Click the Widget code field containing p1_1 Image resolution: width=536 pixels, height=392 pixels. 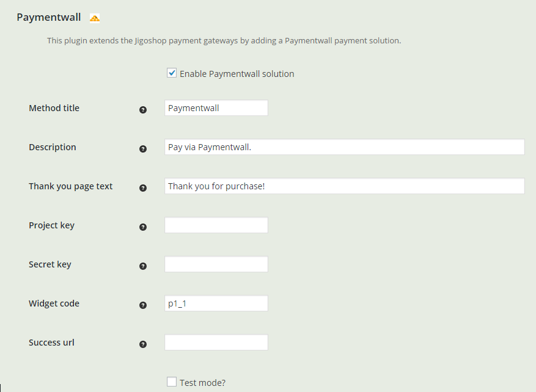[x=216, y=303]
